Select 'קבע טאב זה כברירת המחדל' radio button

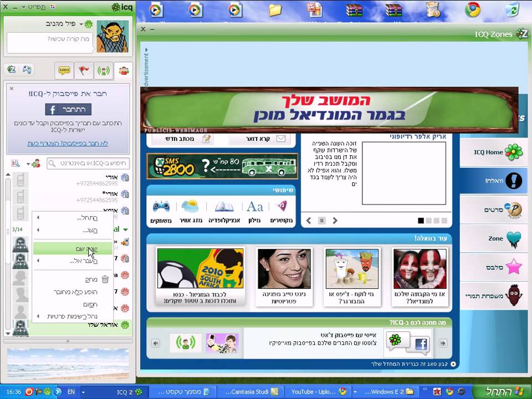(453, 364)
